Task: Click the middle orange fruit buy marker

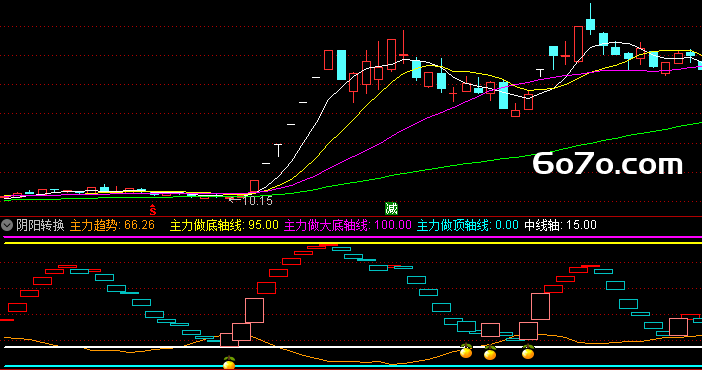Action: tap(490, 353)
